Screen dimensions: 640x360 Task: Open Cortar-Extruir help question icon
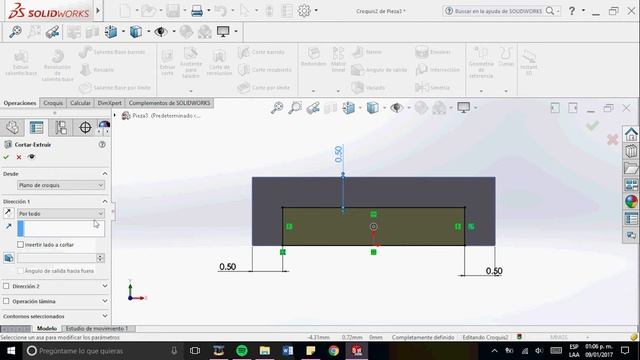[102, 144]
